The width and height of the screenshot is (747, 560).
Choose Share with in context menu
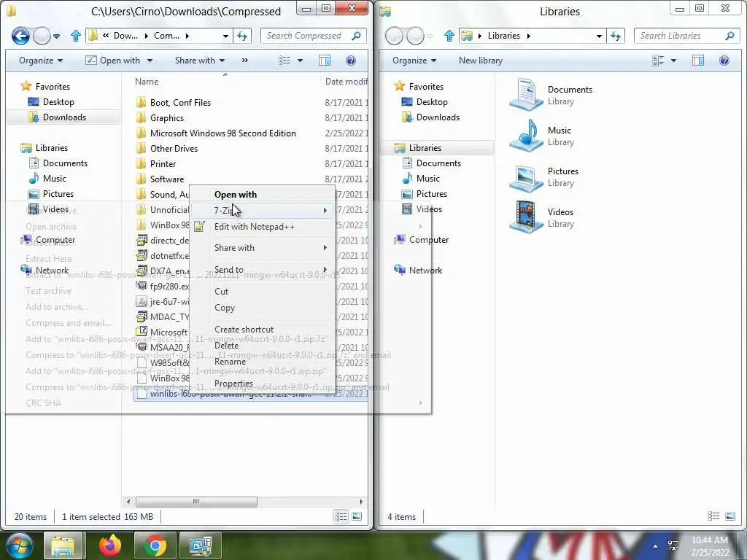(x=263, y=248)
